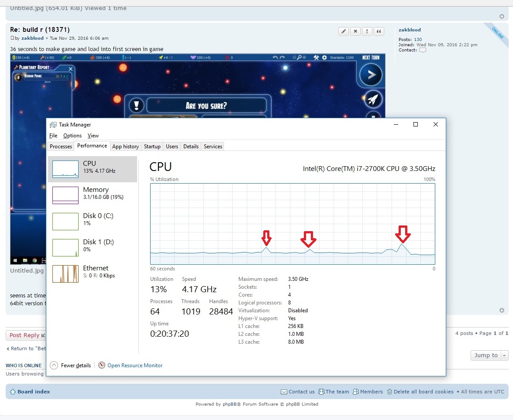Click the top arrow icon above the post
Viewport: 513px width, 420px height.
pyautogui.click(x=502, y=16)
